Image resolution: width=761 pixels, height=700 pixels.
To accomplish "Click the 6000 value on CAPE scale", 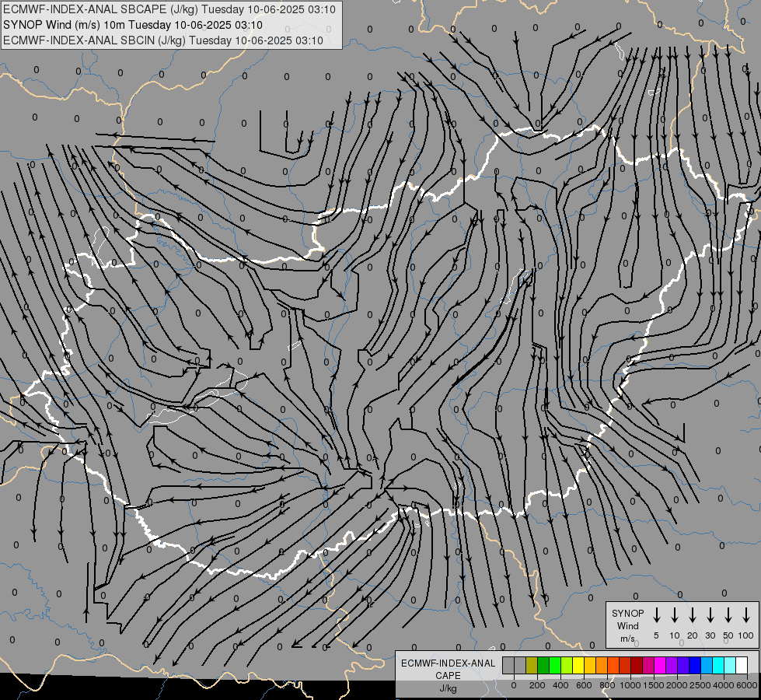I will pyautogui.click(x=747, y=685).
